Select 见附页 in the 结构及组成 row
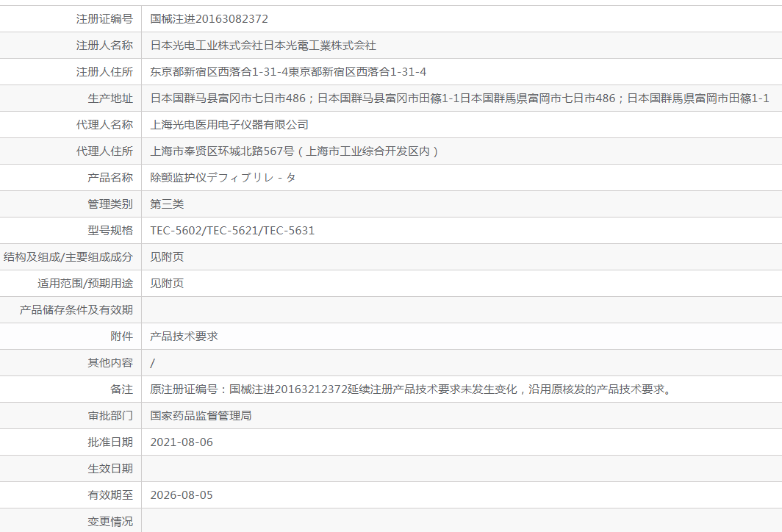 click(167, 256)
